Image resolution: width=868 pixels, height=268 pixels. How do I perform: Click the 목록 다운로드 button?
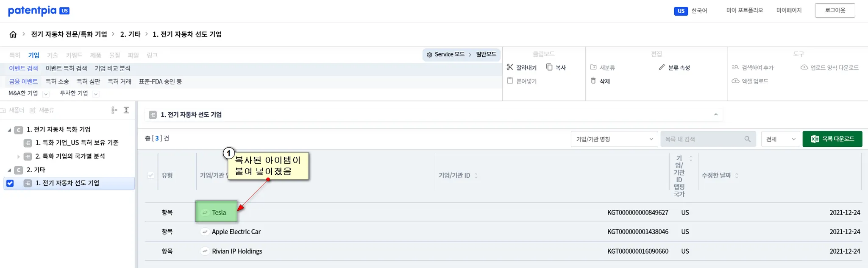(832, 139)
